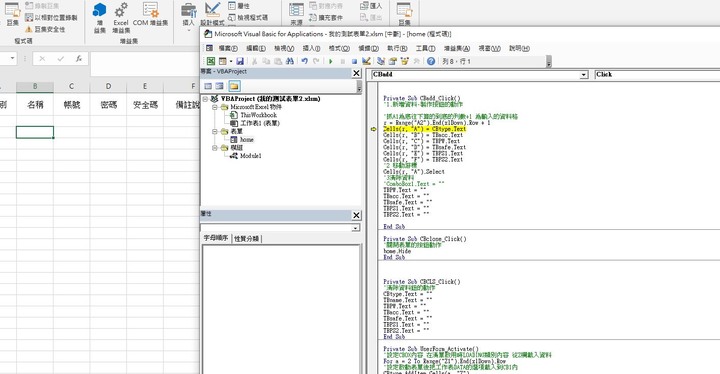Click Insert UserForm icon in VBA toolbar
This screenshot has width=720, height=374.
point(223,61)
